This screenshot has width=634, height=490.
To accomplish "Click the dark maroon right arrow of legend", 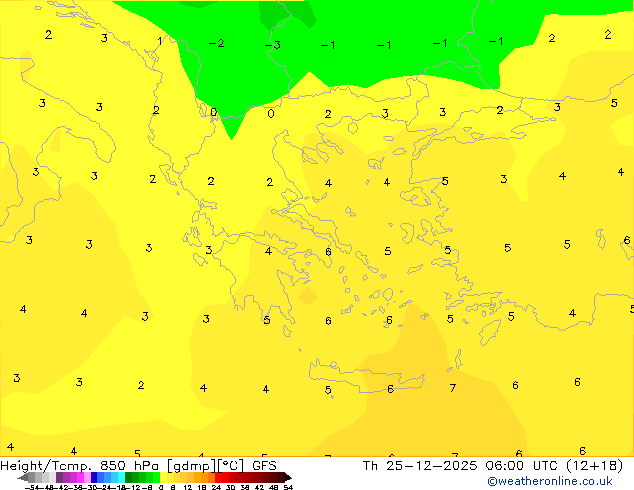I will [288, 478].
